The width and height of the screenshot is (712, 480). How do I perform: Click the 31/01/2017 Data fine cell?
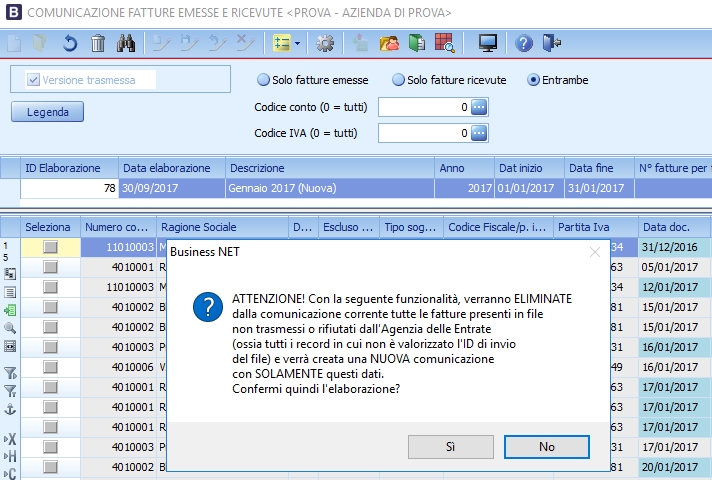click(599, 188)
